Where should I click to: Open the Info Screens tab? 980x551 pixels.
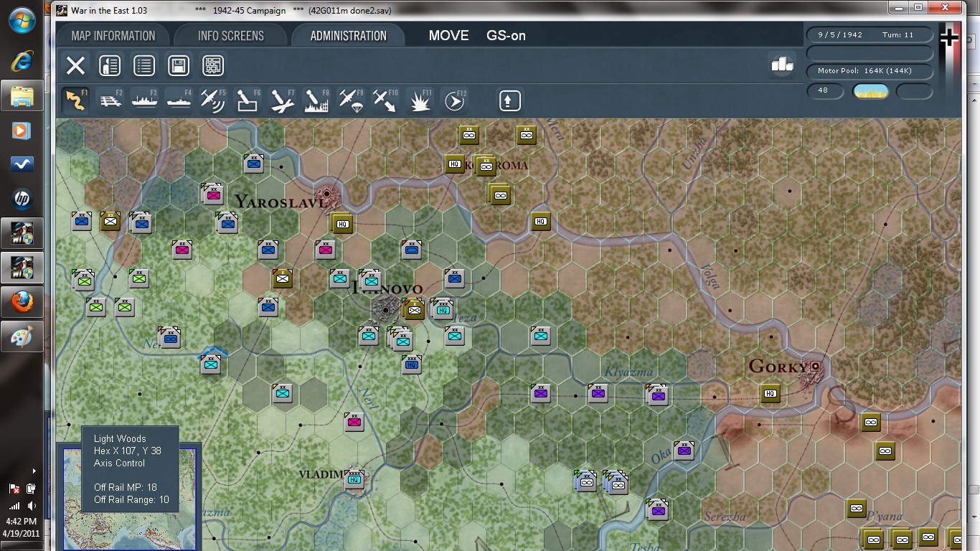click(231, 36)
